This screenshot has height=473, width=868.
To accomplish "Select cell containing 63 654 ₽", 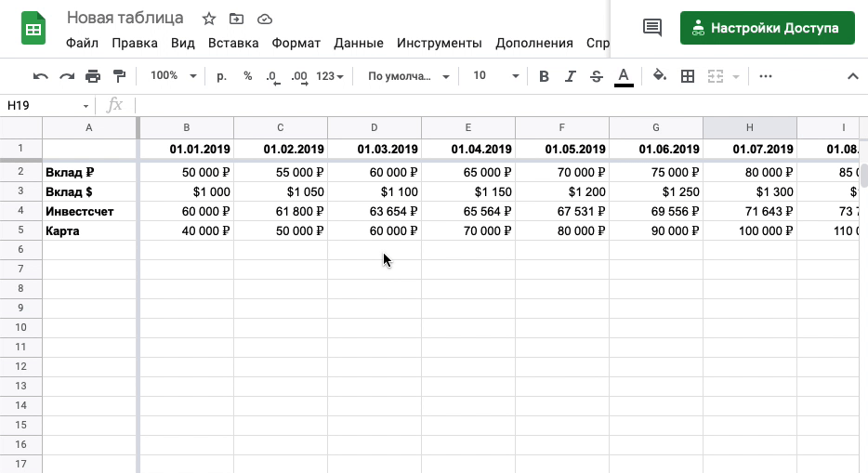I will tap(375, 211).
